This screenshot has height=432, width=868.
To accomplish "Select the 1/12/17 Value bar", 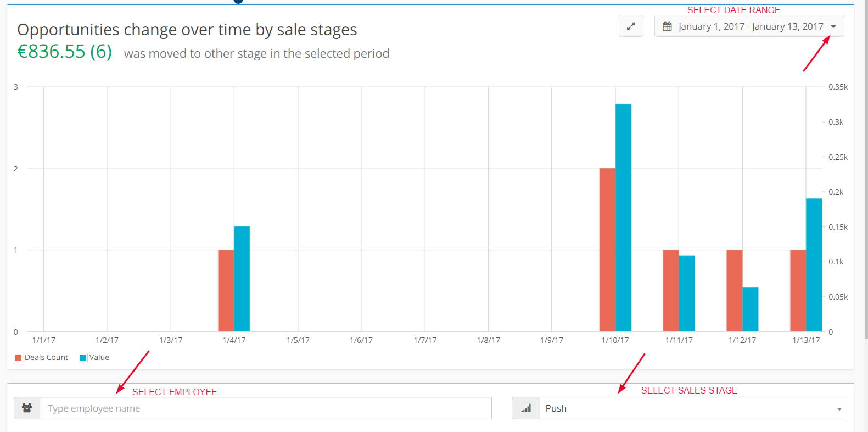I will coord(751,309).
